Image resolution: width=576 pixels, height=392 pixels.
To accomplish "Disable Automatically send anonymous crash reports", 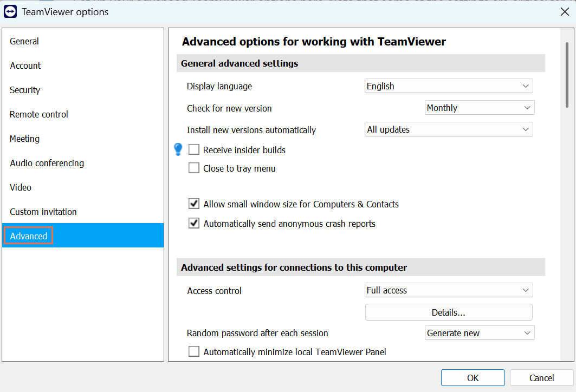I will click(194, 223).
